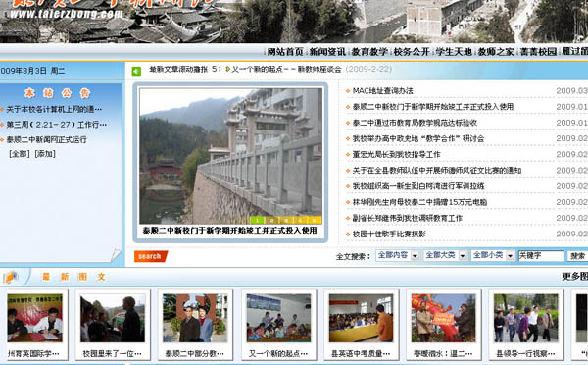Click the green arrow icon beside the article ticker
Screen dimensions: 588x365
tap(136, 71)
